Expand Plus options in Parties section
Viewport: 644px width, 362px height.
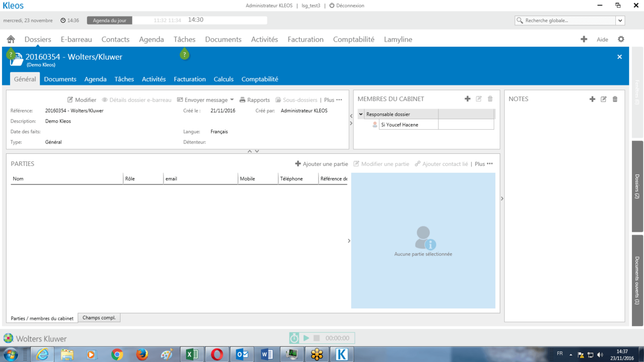[x=484, y=164]
